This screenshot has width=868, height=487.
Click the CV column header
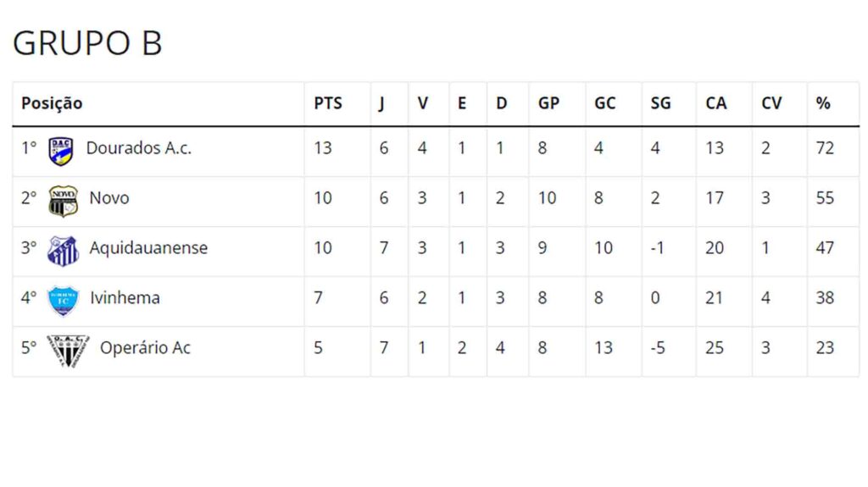(x=771, y=103)
